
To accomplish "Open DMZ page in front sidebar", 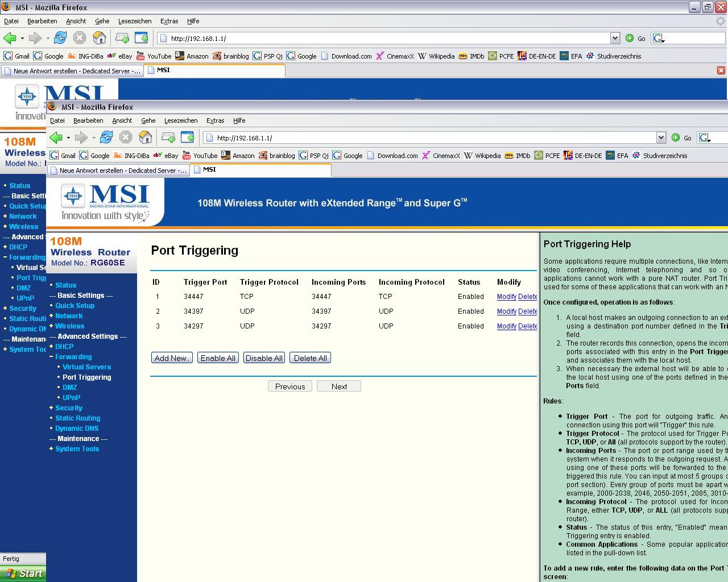I will 69,387.
